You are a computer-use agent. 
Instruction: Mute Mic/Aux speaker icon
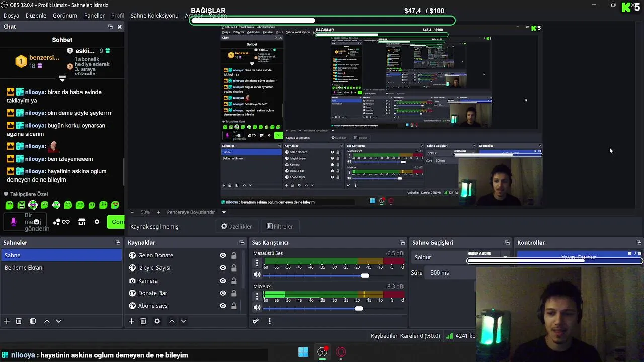click(x=257, y=308)
